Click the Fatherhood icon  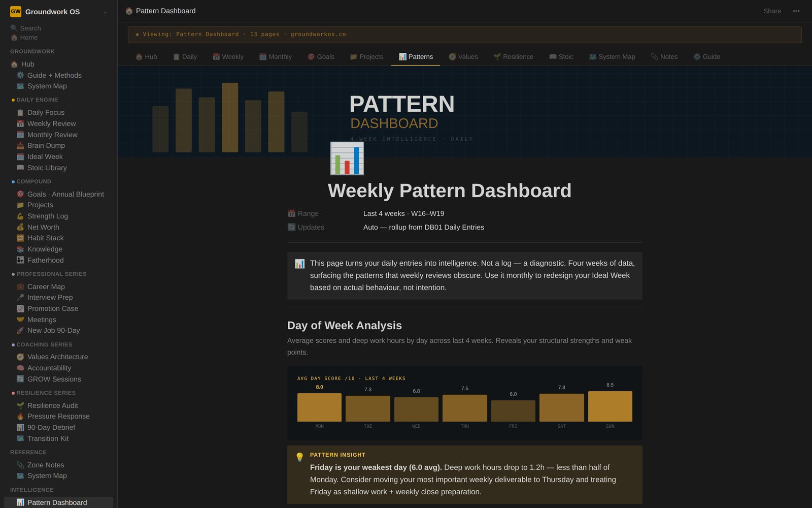tap(20, 260)
